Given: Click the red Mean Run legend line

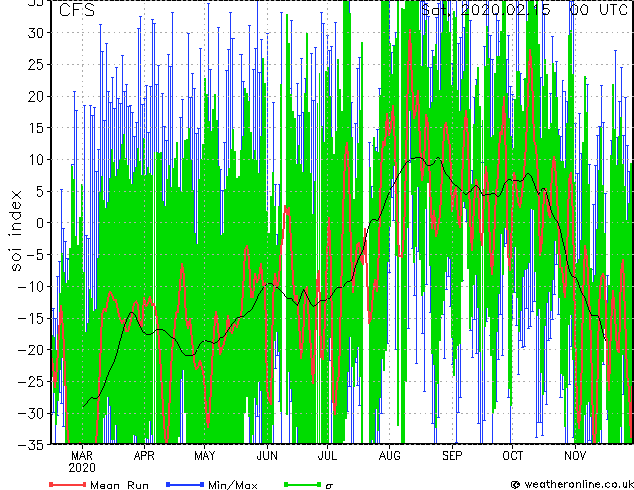Looking at the screenshot, I should (x=68, y=484).
